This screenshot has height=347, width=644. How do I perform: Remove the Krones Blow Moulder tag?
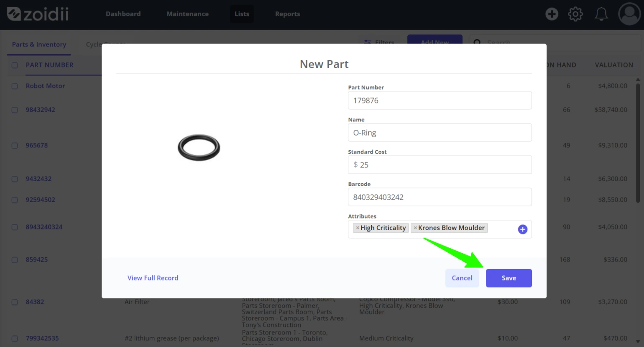pos(415,228)
